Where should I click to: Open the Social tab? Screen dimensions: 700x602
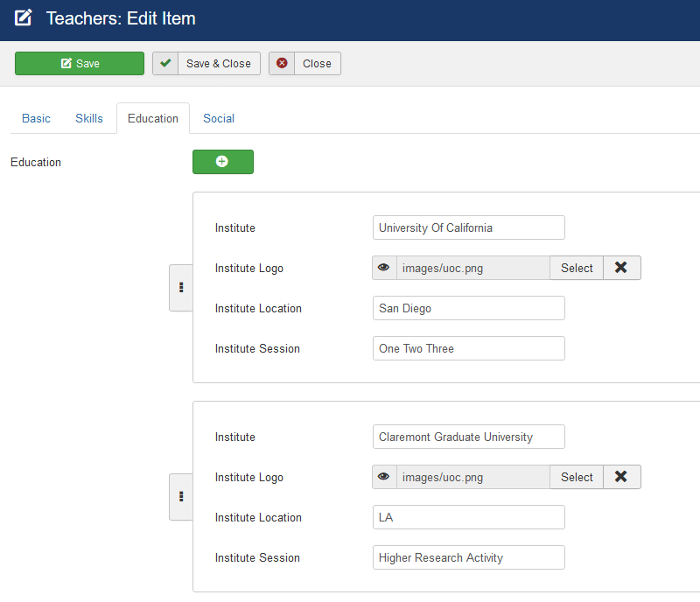click(x=218, y=118)
